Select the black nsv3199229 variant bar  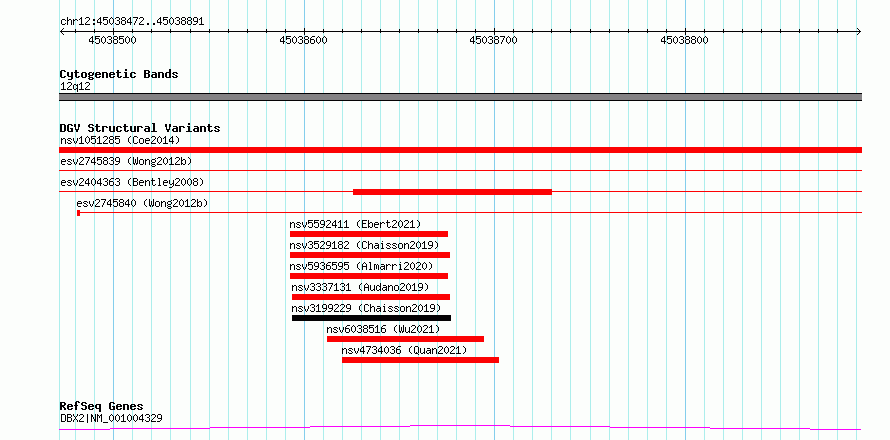(372, 318)
